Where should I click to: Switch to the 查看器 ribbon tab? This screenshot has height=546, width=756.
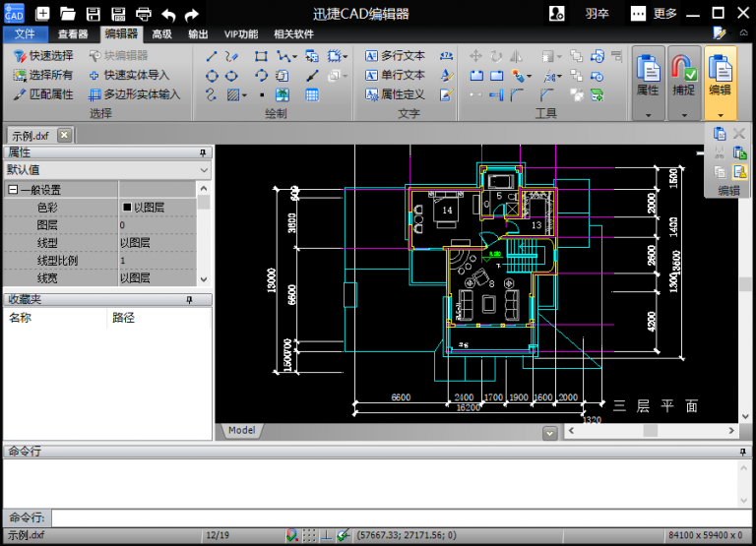point(73,33)
